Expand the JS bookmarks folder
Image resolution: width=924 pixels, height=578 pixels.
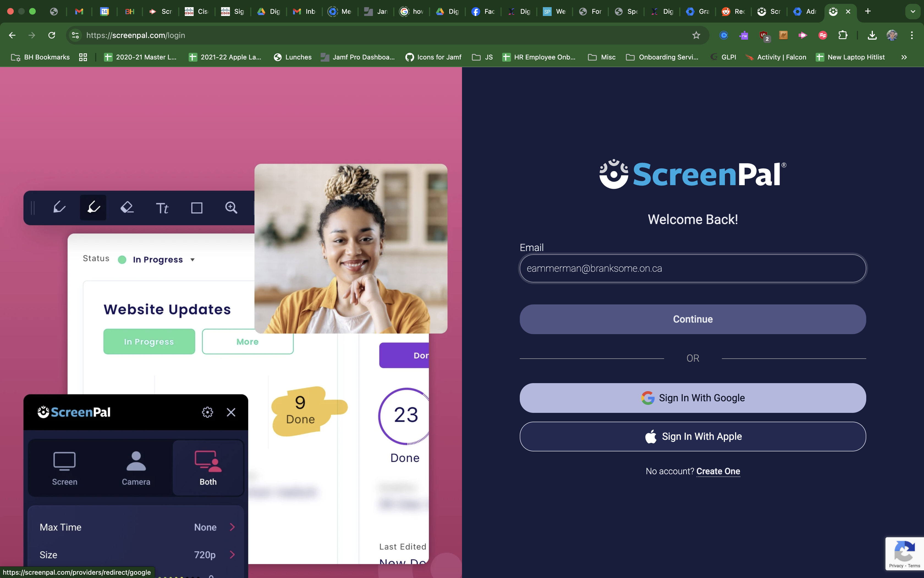(482, 57)
